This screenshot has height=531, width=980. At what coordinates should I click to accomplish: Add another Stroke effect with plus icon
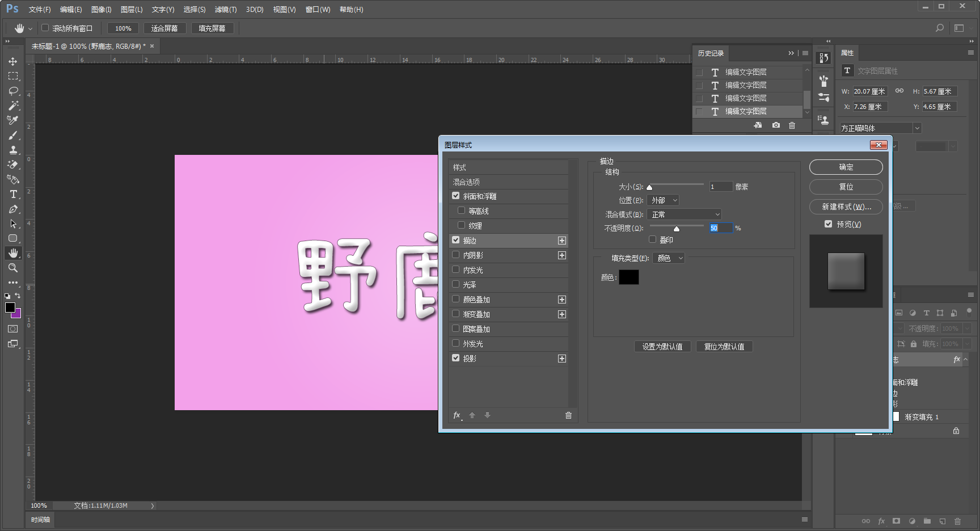point(562,241)
